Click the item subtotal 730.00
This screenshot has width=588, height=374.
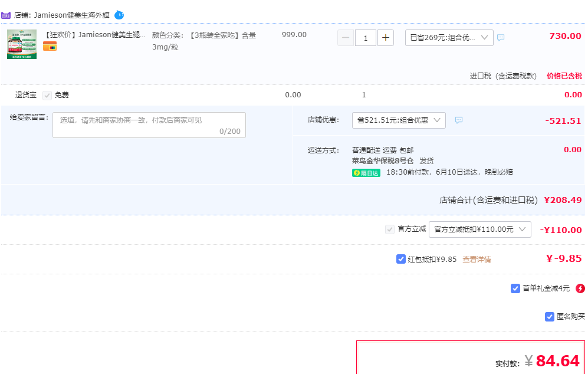pyautogui.click(x=565, y=36)
